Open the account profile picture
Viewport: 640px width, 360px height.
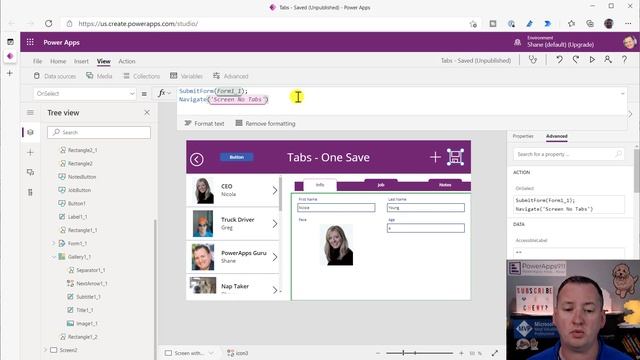click(x=629, y=42)
